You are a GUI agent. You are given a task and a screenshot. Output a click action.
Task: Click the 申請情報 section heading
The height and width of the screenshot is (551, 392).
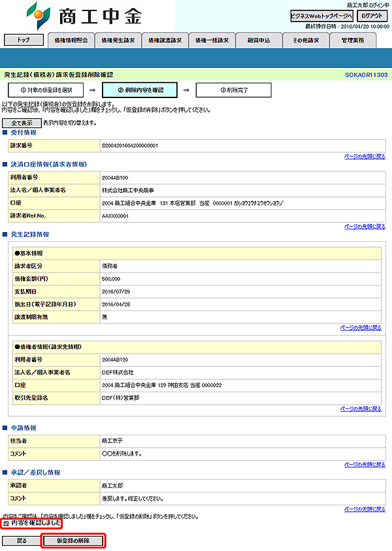tap(24, 427)
